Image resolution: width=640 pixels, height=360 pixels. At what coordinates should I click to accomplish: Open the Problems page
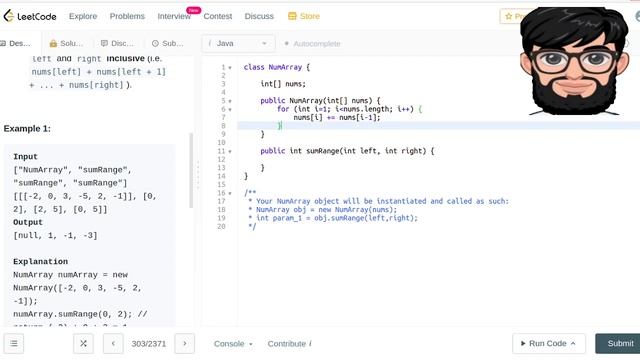pos(127,16)
